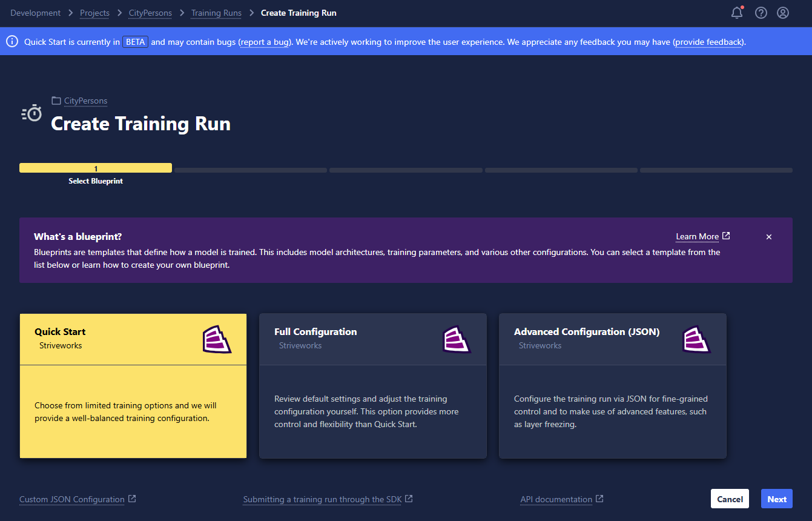Click external link icon beside API documentation
Image resolution: width=812 pixels, height=521 pixels.
click(599, 499)
